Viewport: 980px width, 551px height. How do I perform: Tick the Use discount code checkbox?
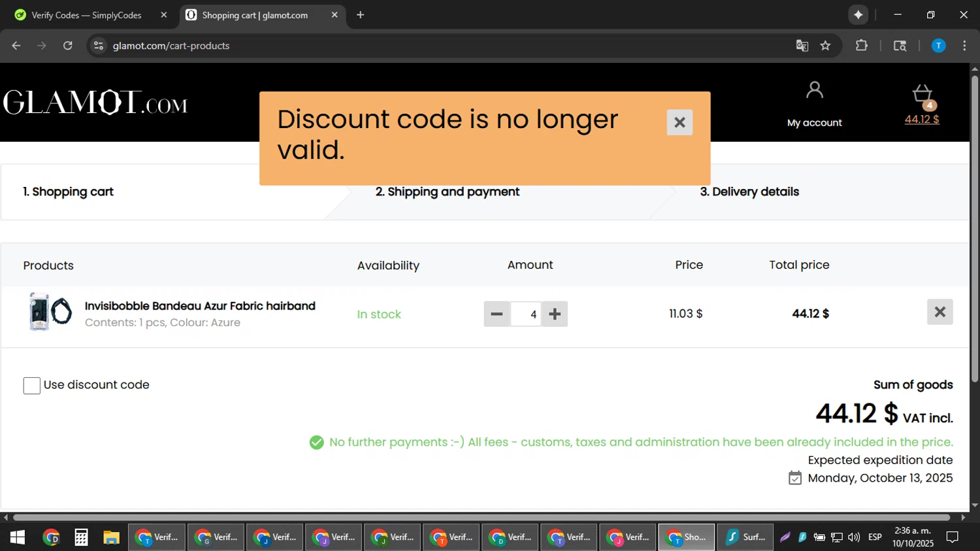[31, 386]
